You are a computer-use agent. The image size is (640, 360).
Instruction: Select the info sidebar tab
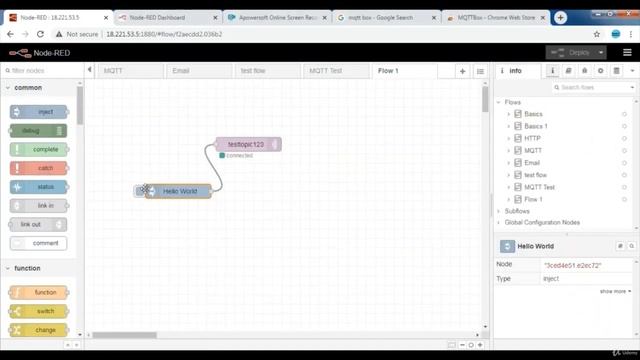pos(518,71)
